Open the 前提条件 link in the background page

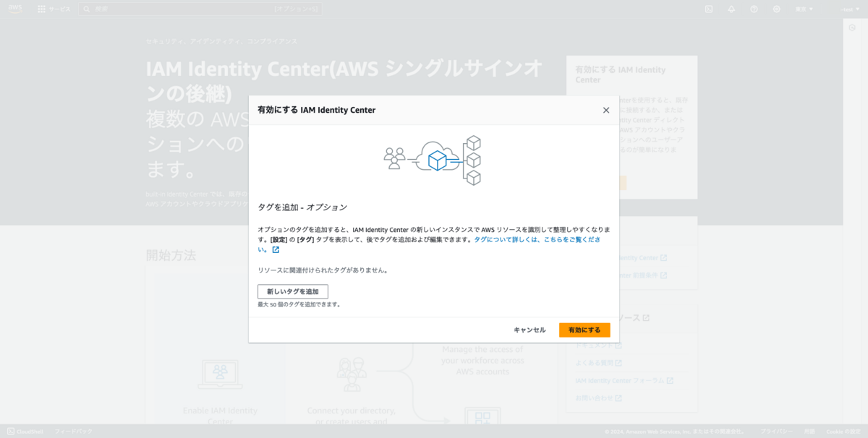(x=644, y=275)
